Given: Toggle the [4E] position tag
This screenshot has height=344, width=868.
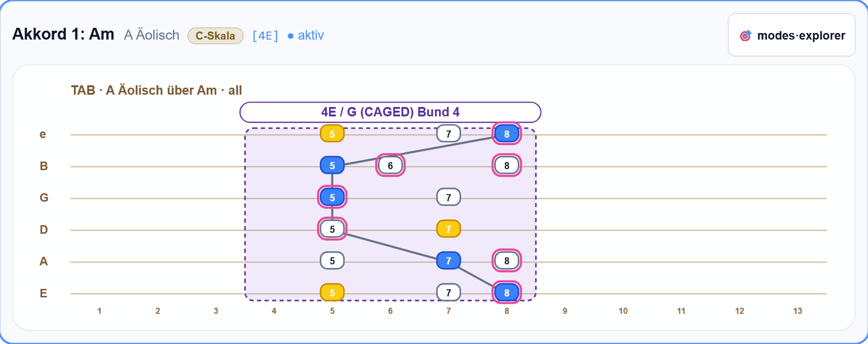Looking at the screenshot, I should [265, 36].
